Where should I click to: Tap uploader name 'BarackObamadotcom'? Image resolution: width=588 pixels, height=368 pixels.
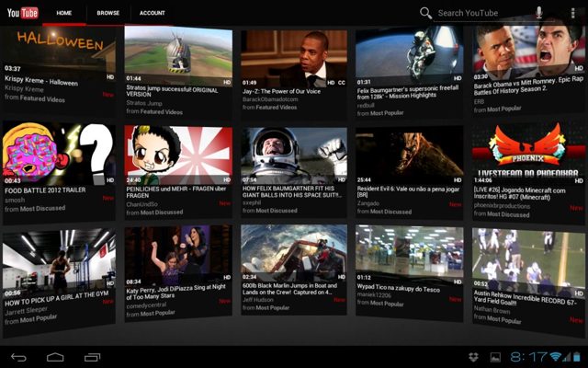[x=270, y=99]
